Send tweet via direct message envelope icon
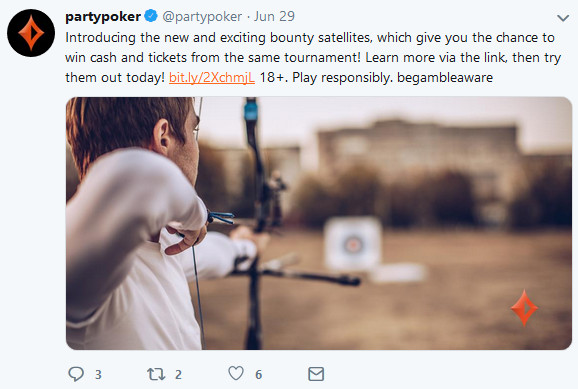578x389 pixels. (x=316, y=374)
